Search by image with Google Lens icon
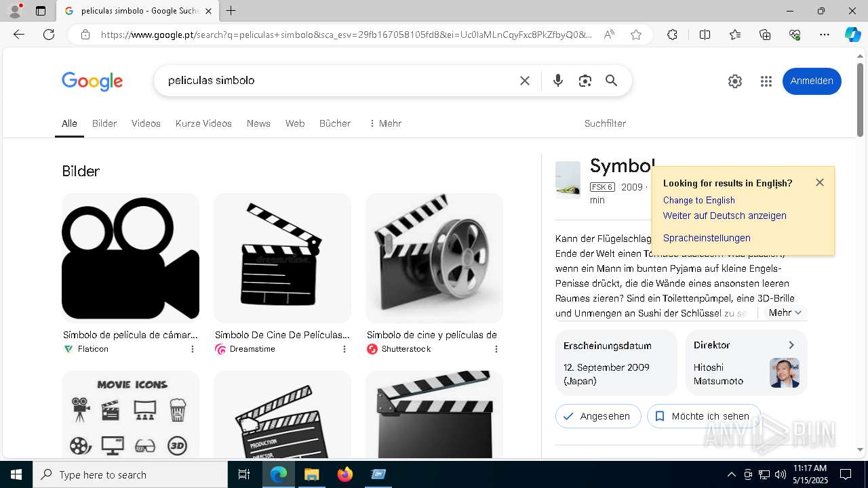This screenshot has height=488, width=868. click(x=585, y=81)
